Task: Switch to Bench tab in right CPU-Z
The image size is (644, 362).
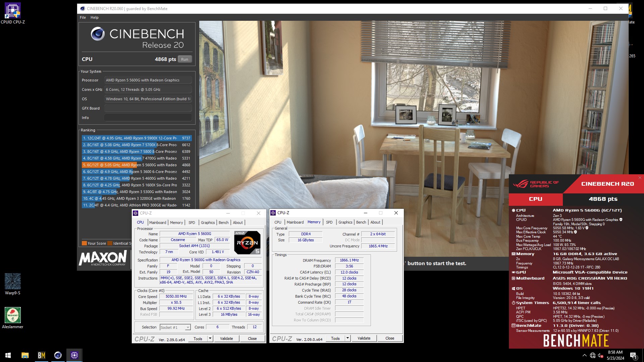Action: point(361,222)
